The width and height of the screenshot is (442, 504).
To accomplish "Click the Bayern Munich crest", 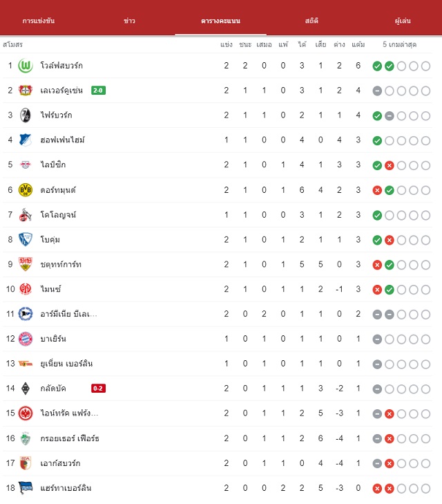I will tap(26, 339).
